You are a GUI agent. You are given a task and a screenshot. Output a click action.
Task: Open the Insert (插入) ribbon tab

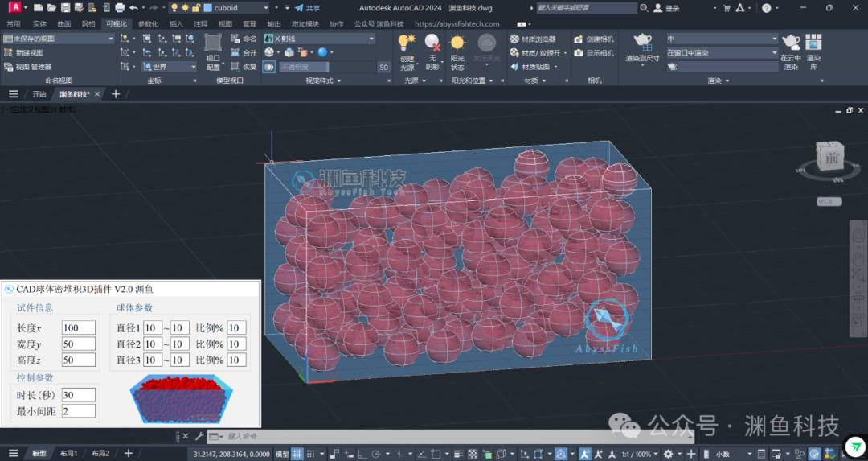tap(176, 24)
